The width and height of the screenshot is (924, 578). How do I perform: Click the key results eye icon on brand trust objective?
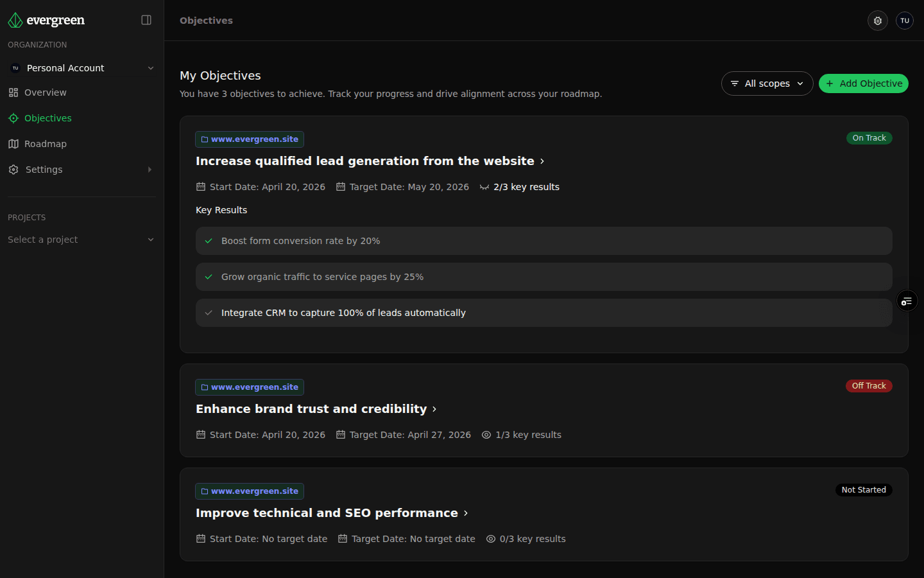(x=486, y=435)
